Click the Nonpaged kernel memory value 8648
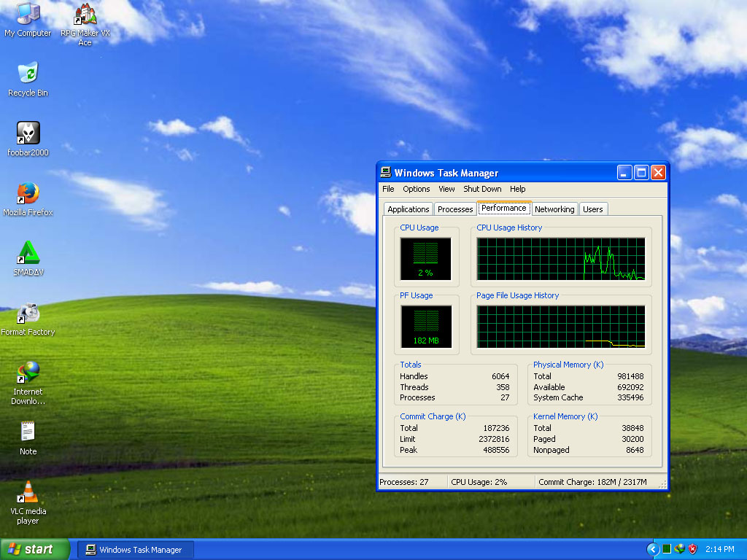 635,450
